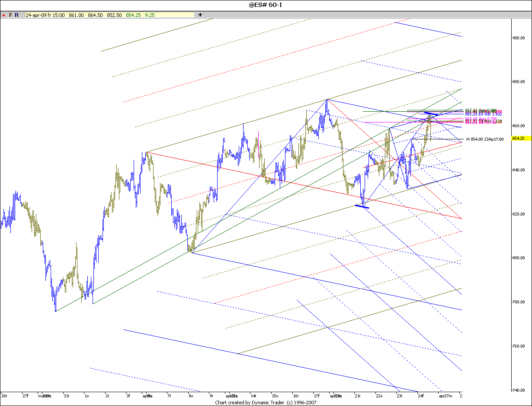Screen dimensions: 532x406
Task: Click the highlighted 854.25 price marker on the price axis
Action: point(521,139)
